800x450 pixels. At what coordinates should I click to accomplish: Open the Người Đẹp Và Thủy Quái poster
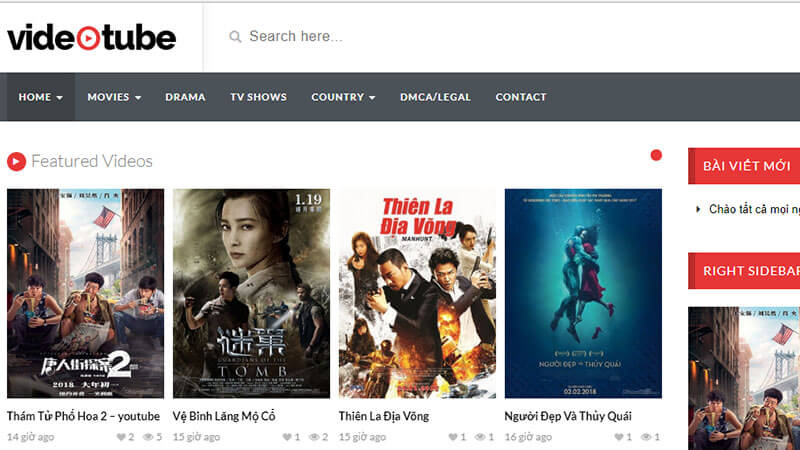pos(583,293)
